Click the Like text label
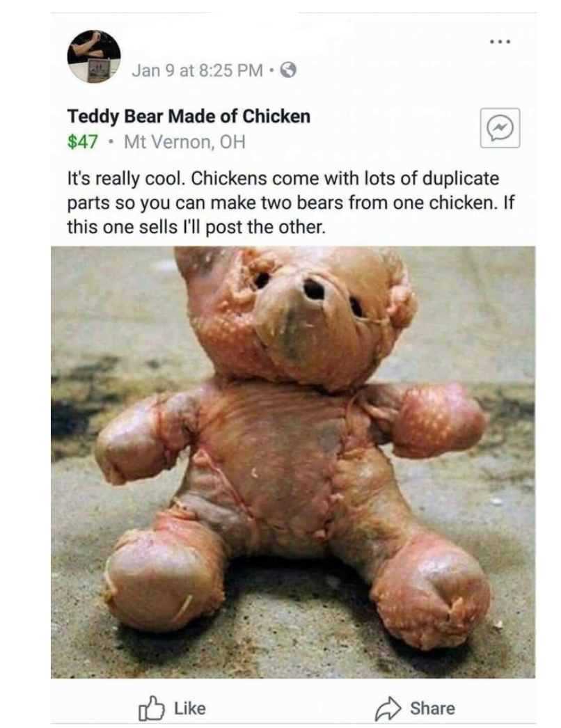This screenshot has width=561, height=728. point(190,708)
